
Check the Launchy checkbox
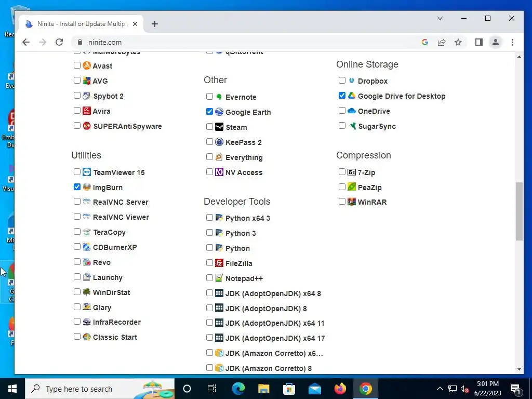point(77,276)
